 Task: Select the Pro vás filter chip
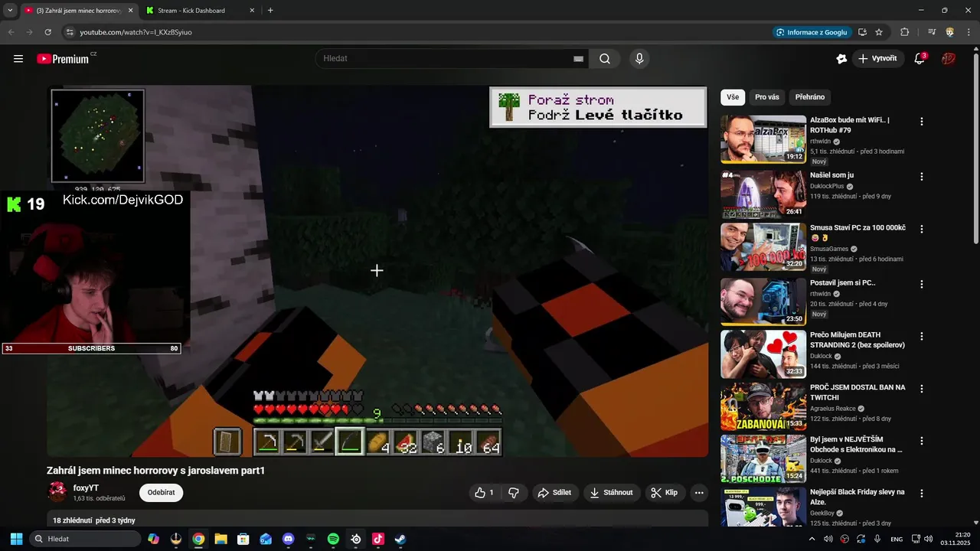(767, 97)
